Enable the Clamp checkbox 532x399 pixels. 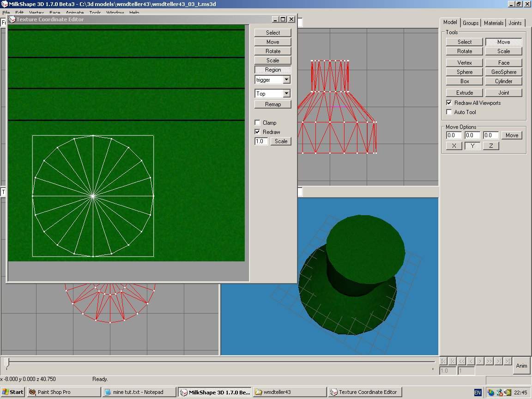(258, 123)
